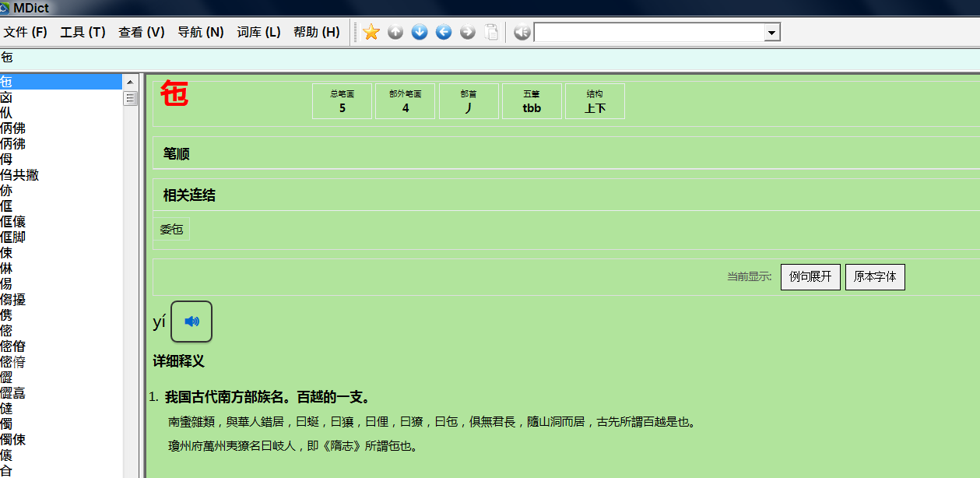The height and width of the screenshot is (478, 980).
Task: Click the yellow favorites star icon
Action: pyautogui.click(x=371, y=32)
